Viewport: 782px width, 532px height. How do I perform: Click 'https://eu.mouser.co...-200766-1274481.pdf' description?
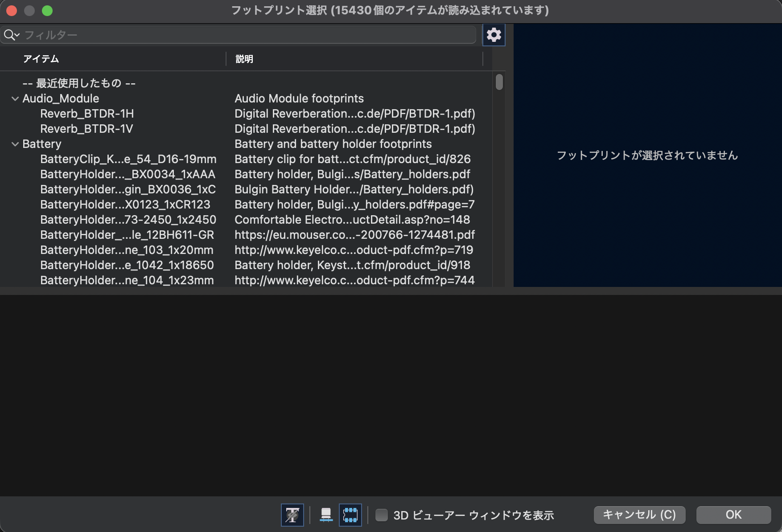click(x=354, y=235)
